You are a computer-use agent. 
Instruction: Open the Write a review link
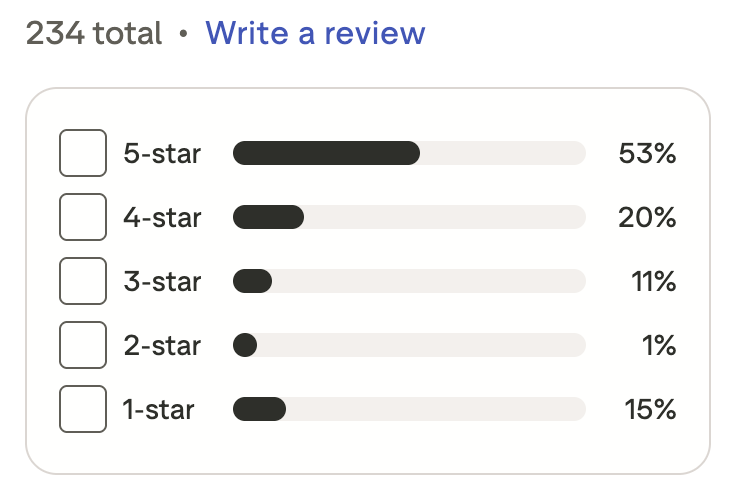(x=315, y=33)
